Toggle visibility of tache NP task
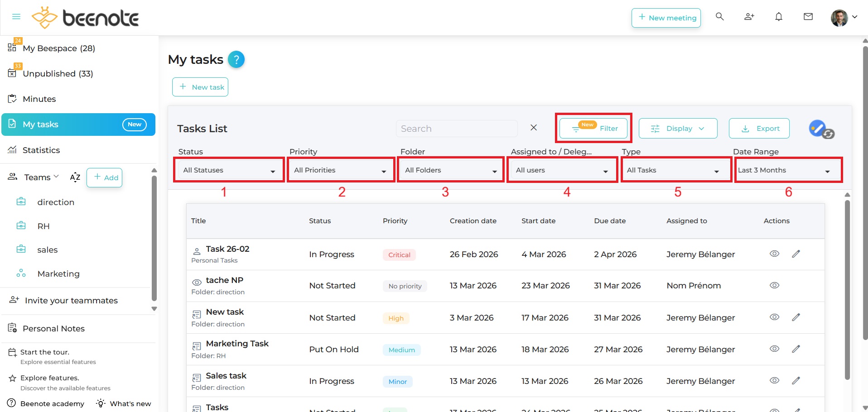The image size is (868, 412). point(774,285)
